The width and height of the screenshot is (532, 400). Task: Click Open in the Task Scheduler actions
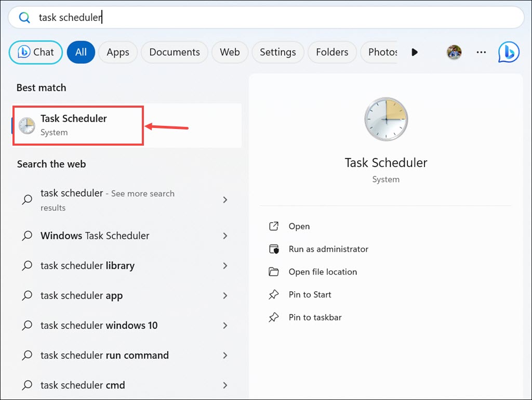point(299,226)
